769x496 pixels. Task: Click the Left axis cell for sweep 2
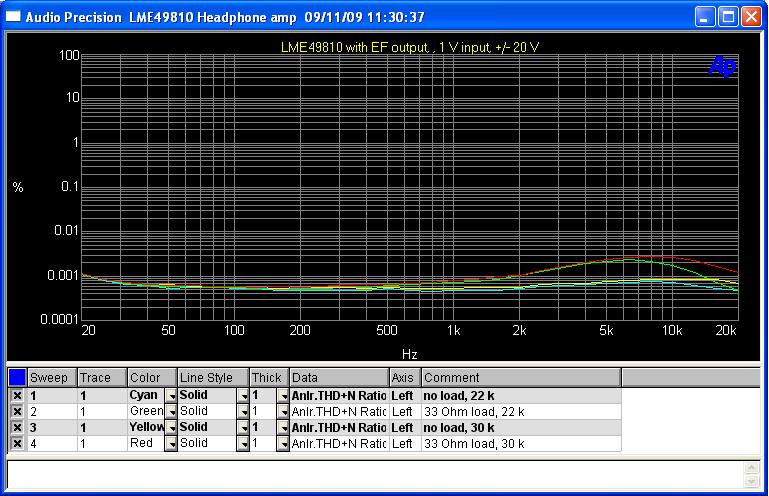click(x=405, y=411)
